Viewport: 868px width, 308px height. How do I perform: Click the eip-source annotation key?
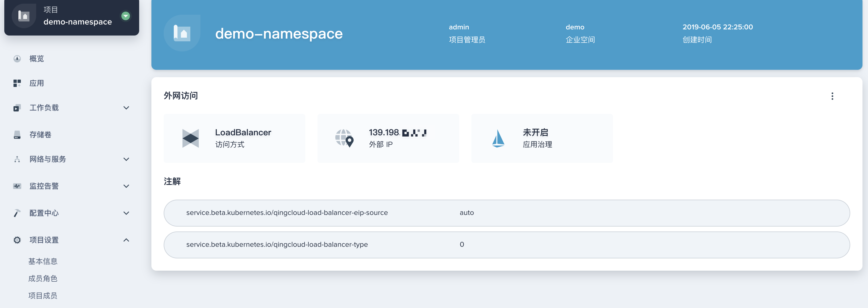point(287,213)
